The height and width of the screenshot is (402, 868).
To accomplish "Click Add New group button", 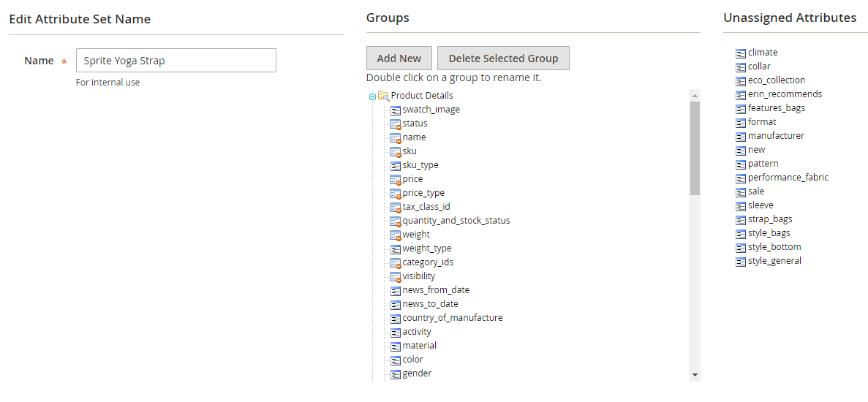I will coord(399,58).
